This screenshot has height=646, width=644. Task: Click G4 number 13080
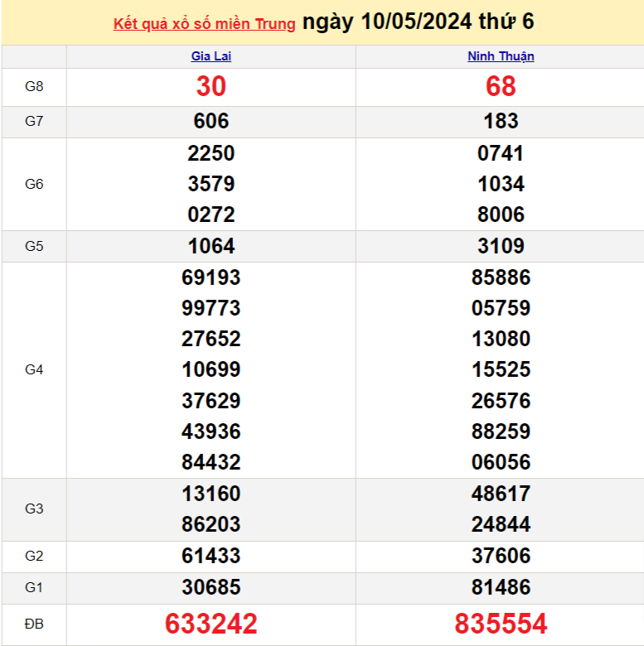[501, 339]
